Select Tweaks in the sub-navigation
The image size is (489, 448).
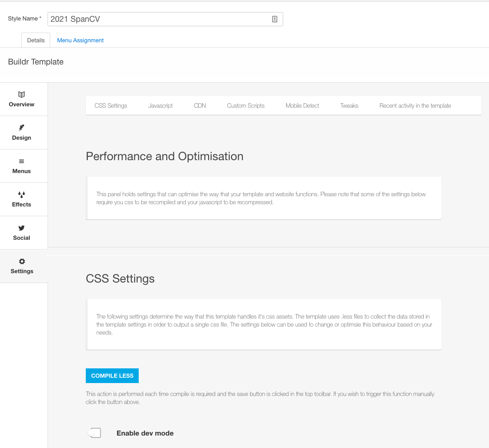tap(349, 106)
